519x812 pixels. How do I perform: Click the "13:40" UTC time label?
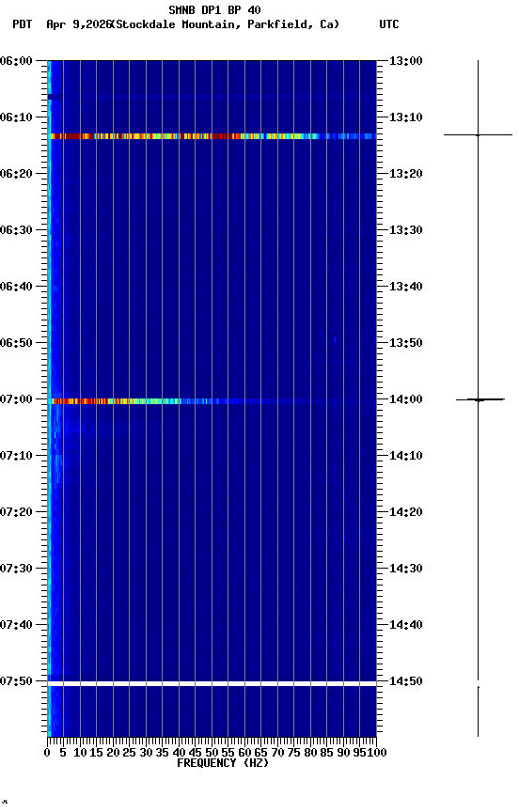coord(406,287)
